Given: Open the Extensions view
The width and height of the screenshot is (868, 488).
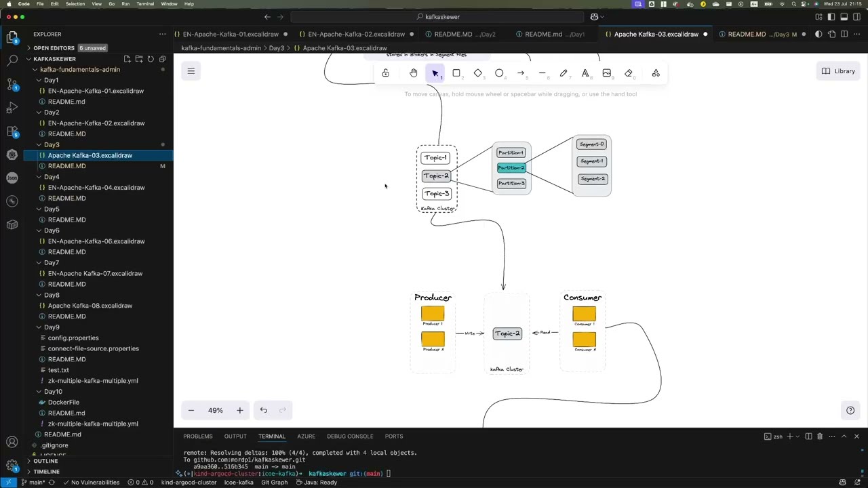Looking at the screenshot, I should tap(12, 131).
